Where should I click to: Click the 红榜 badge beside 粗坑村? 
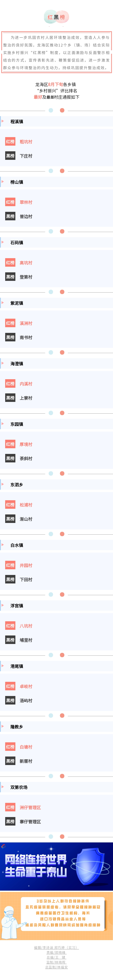tap(10, 142)
